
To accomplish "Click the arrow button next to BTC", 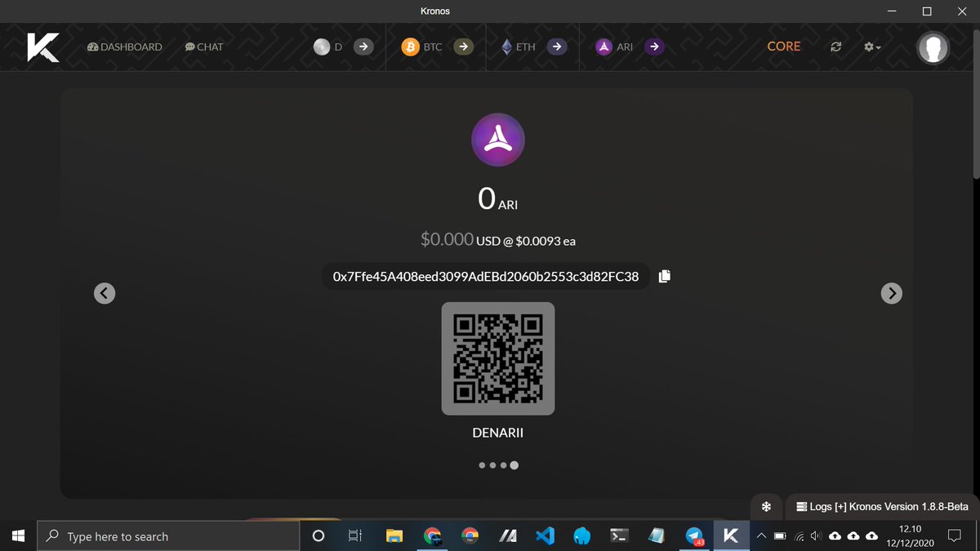I will [x=463, y=47].
